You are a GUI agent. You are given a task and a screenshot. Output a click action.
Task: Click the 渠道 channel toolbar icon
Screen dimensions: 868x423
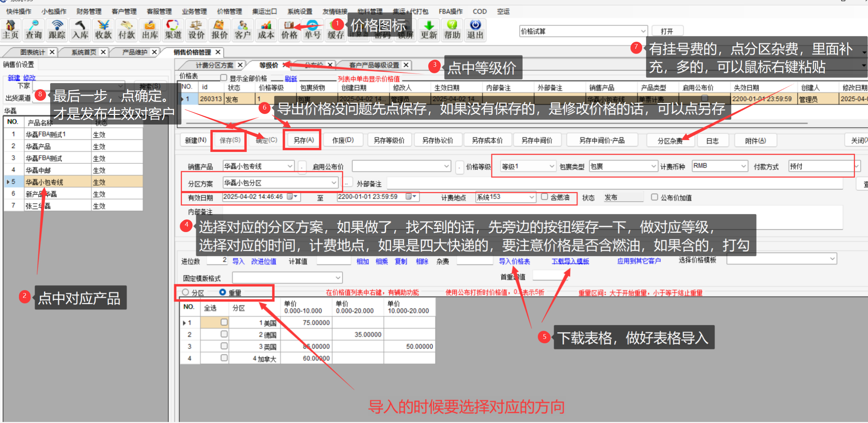pos(173,30)
